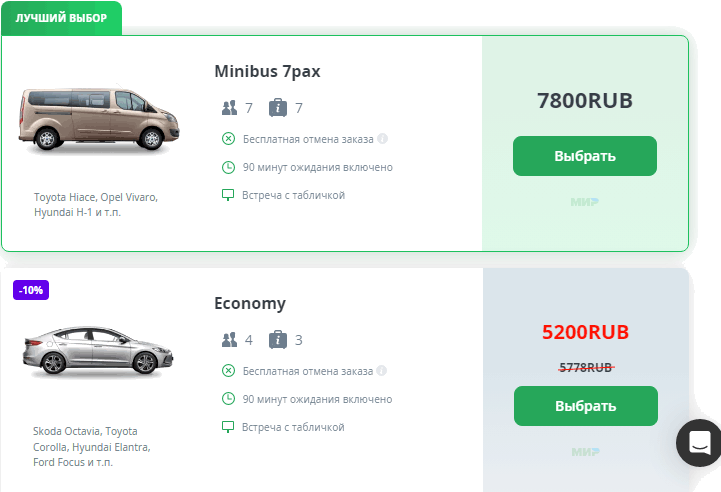Click the "Лучший выбор" badge

(61, 18)
